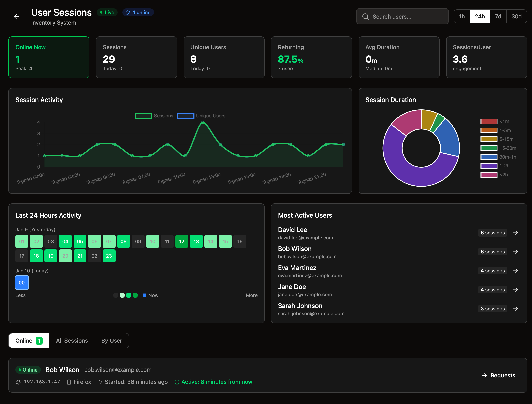Open David Lee's arrow icon
Viewport: 532px width, 404px height.
pyautogui.click(x=515, y=233)
